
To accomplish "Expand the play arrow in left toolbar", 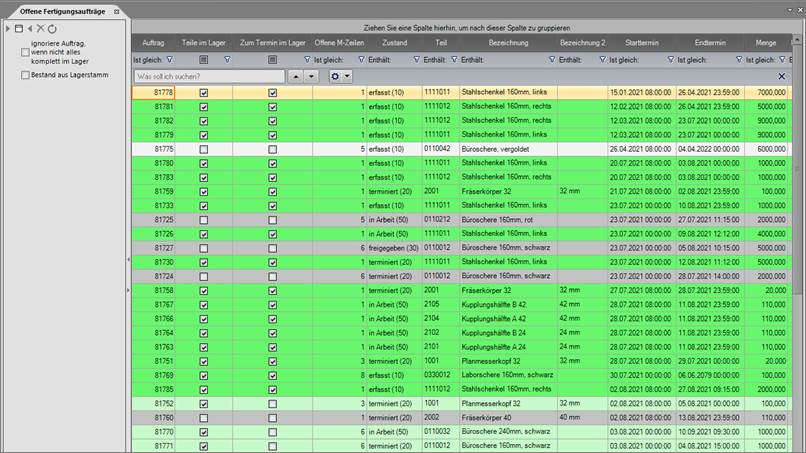I will (8, 28).
